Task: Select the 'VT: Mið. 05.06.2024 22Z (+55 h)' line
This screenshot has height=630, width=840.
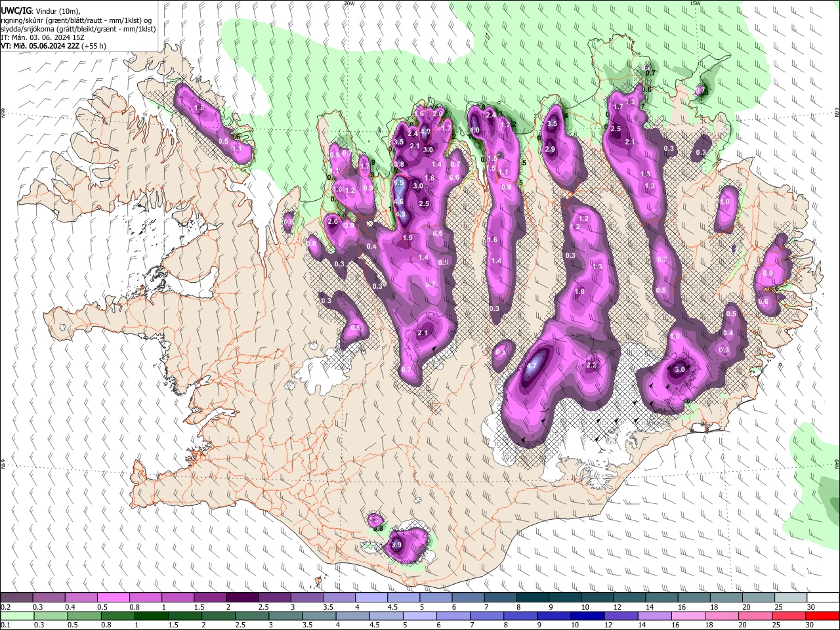Action: point(53,46)
